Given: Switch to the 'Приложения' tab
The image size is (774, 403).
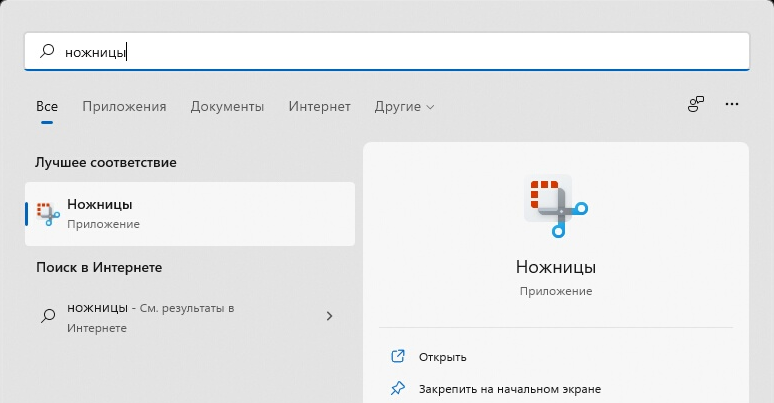Looking at the screenshot, I should (x=124, y=106).
